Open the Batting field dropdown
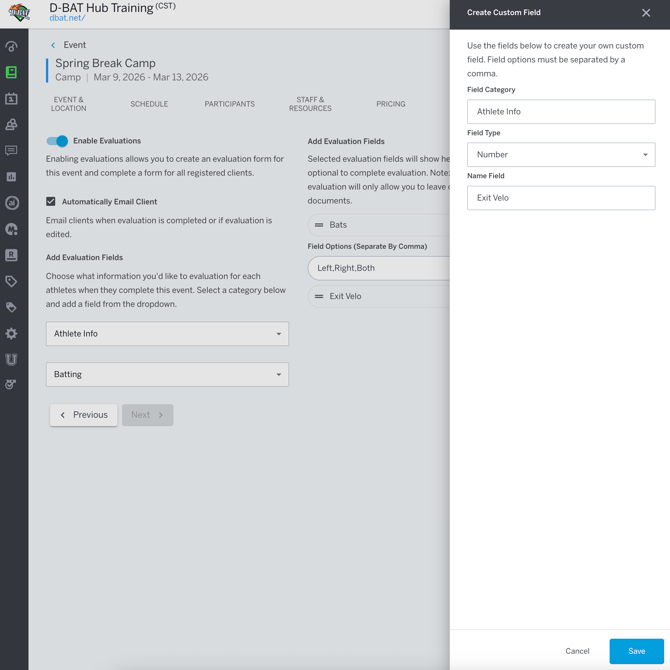This screenshot has height=670, width=670. [167, 374]
